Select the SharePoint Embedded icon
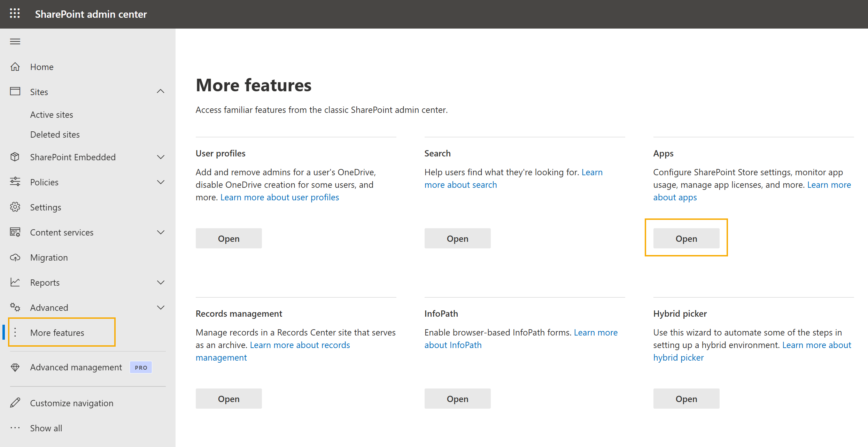Screen dimensions: 868x447 pyautogui.click(x=15, y=157)
